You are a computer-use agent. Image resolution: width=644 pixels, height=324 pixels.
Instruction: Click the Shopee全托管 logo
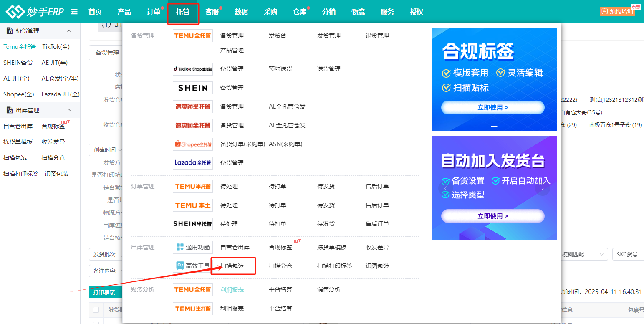[193, 144]
